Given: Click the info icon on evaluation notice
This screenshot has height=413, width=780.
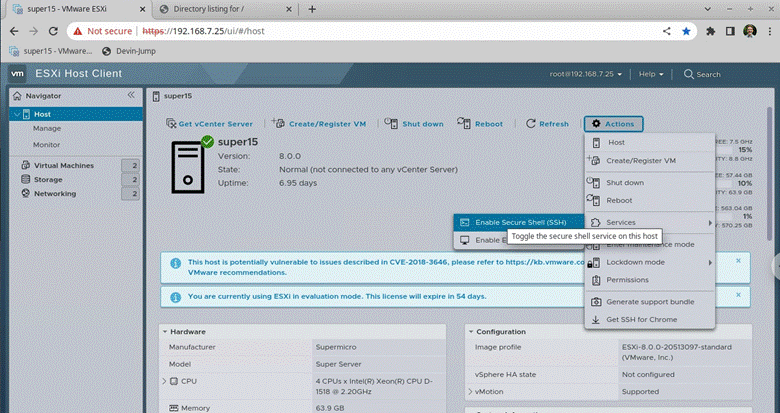Looking at the screenshot, I should (175, 297).
